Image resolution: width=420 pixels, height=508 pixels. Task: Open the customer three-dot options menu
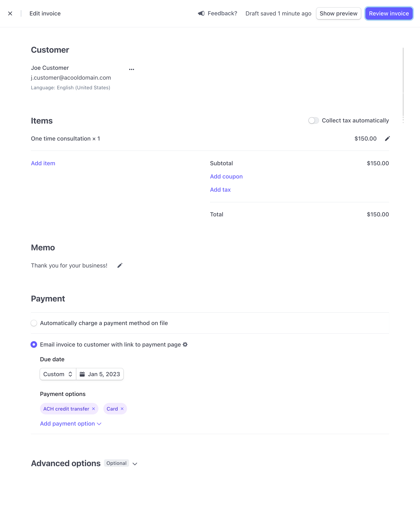(132, 69)
